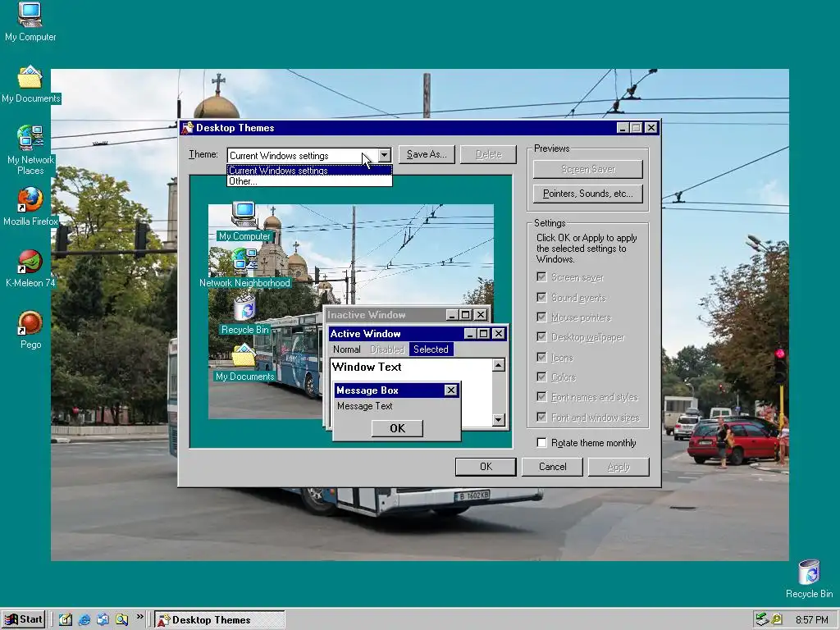Toggle the Colors checkbox
Image resolution: width=840 pixels, height=630 pixels.
point(541,377)
